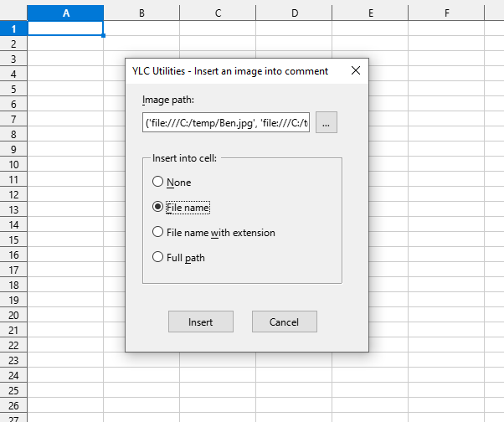
Task: Click cell F25 in the spreadsheet
Action: pyautogui.click(x=446, y=390)
